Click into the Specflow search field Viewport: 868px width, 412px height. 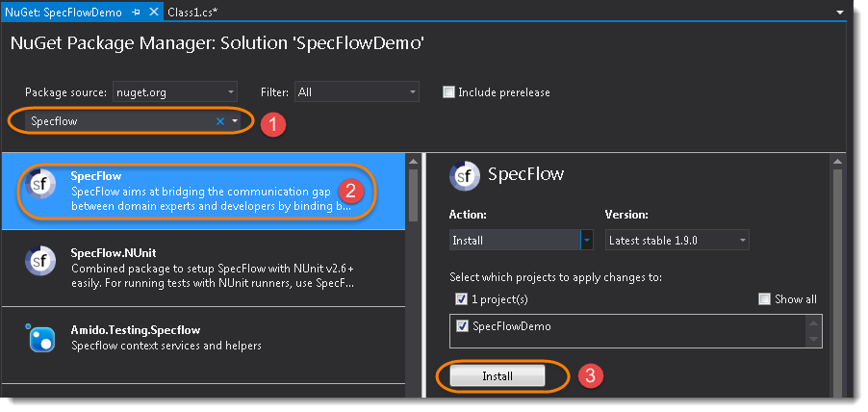pos(115,121)
